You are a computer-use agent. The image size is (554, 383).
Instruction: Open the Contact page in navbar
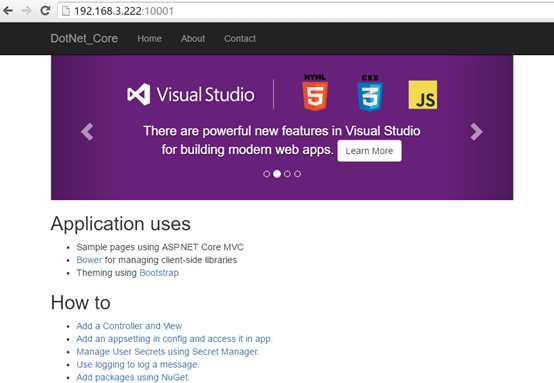tap(240, 39)
